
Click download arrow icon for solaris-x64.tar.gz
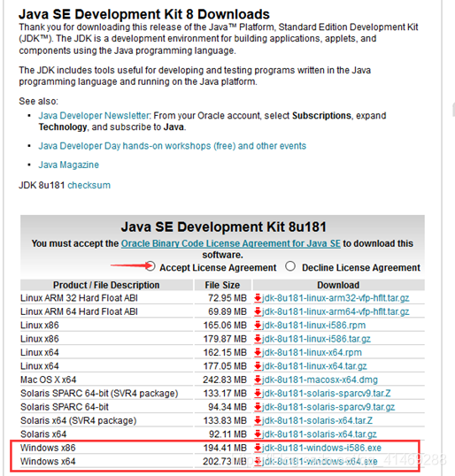[x=258, y=434]
